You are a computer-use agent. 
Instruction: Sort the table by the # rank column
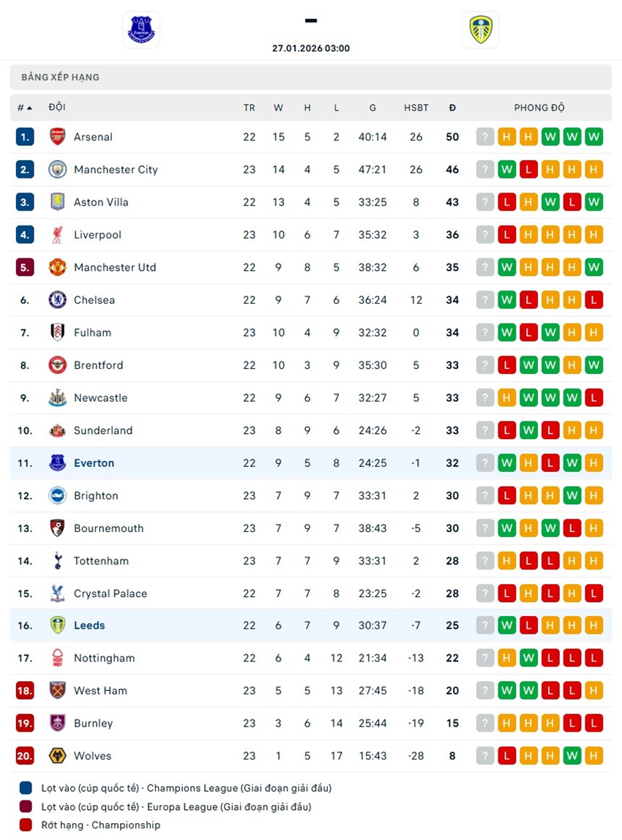[25, 108]
